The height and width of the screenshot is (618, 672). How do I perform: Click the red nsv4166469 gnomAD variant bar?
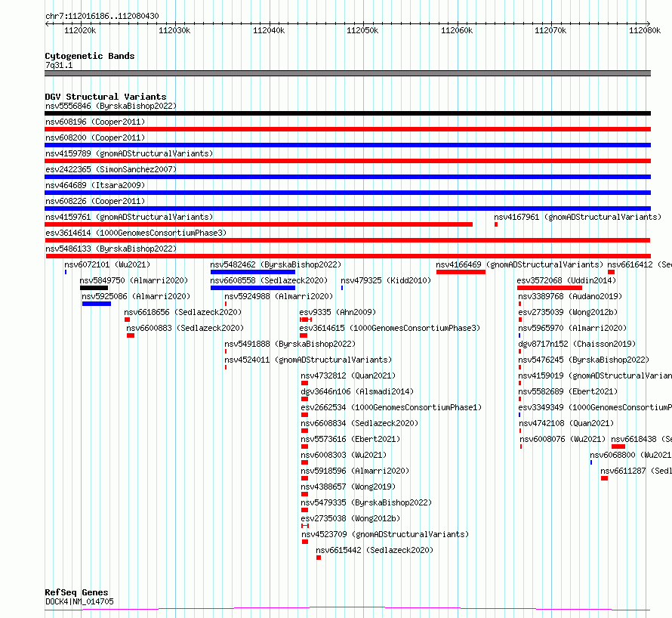click(x=461, y=272)
